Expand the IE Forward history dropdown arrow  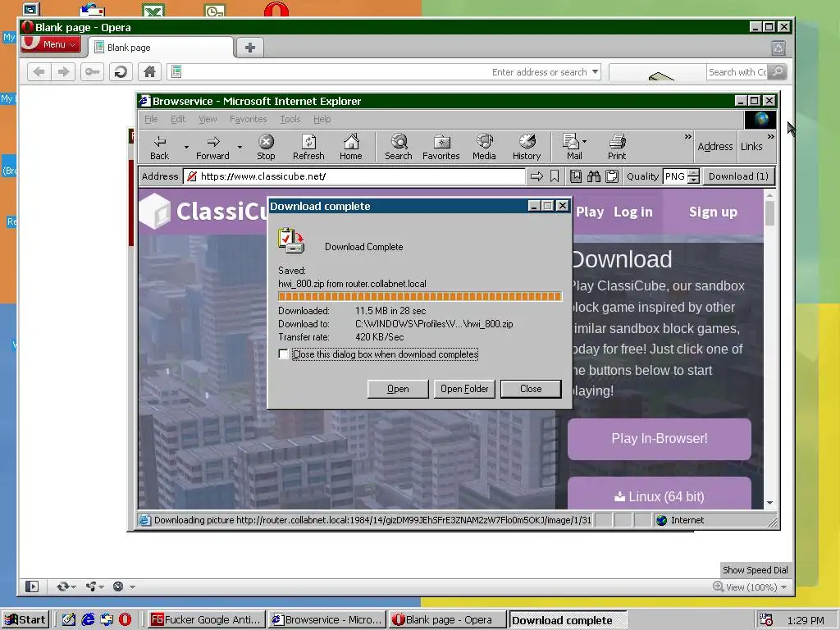(240, 147)
